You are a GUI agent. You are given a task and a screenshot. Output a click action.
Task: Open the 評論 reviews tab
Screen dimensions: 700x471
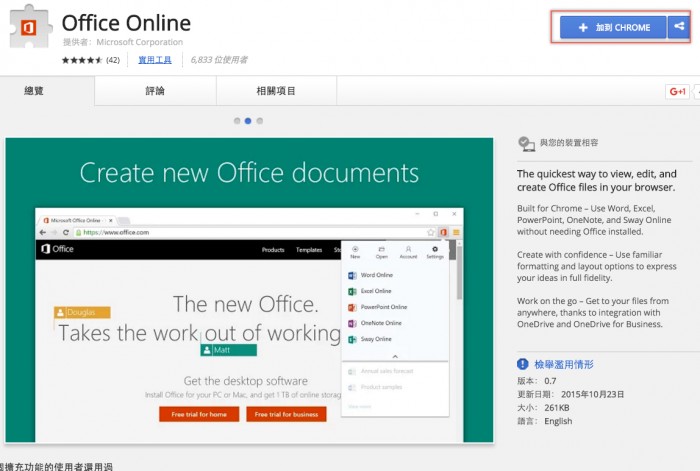(x=153, y=91)
